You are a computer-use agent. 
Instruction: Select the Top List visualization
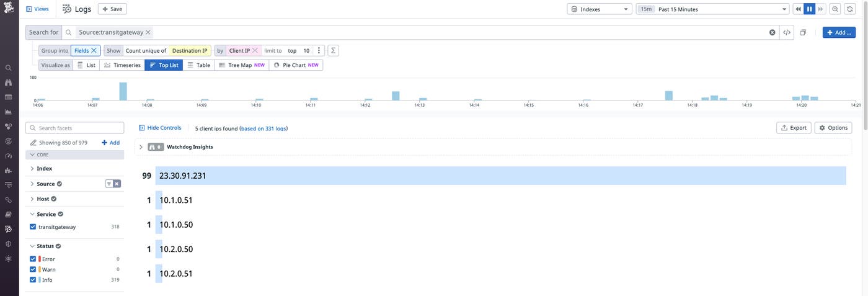pyautogui.click(x=164, y=65)
